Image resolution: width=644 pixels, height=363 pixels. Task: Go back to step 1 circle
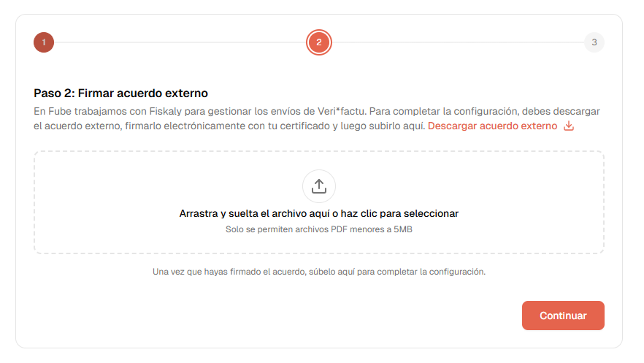point(44,42)
